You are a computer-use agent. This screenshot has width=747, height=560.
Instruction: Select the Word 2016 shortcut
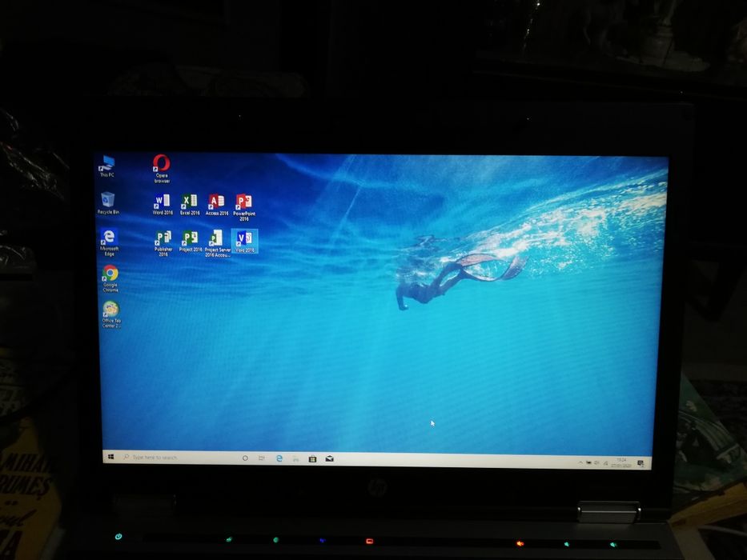tap(163, 204)
